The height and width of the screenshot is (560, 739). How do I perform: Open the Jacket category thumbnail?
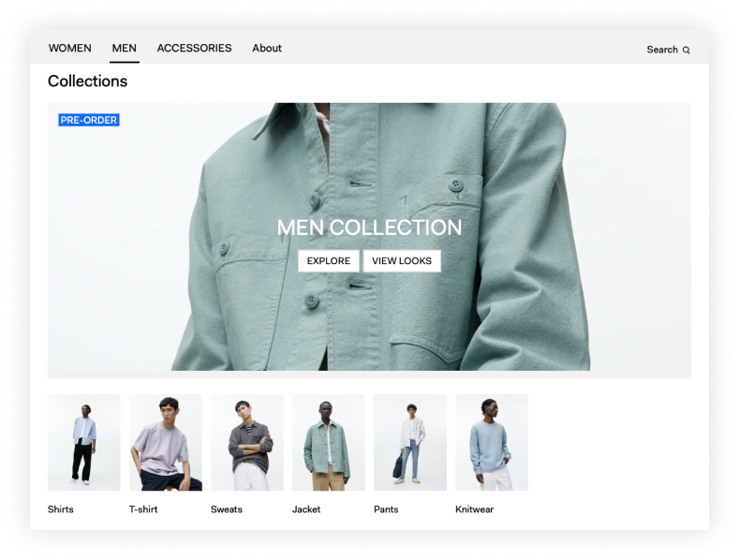pos(329,443)
